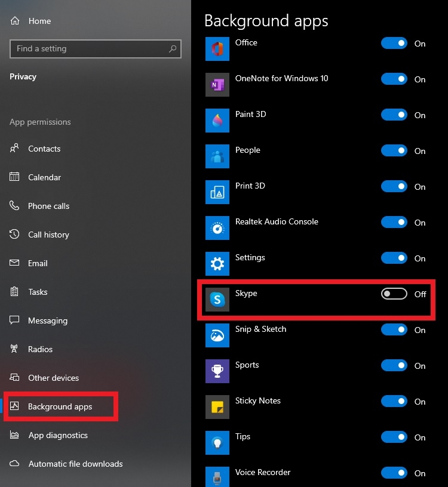
Task: Select the Skype app icon
Action: pyautogui.click(x=217, y=300)
